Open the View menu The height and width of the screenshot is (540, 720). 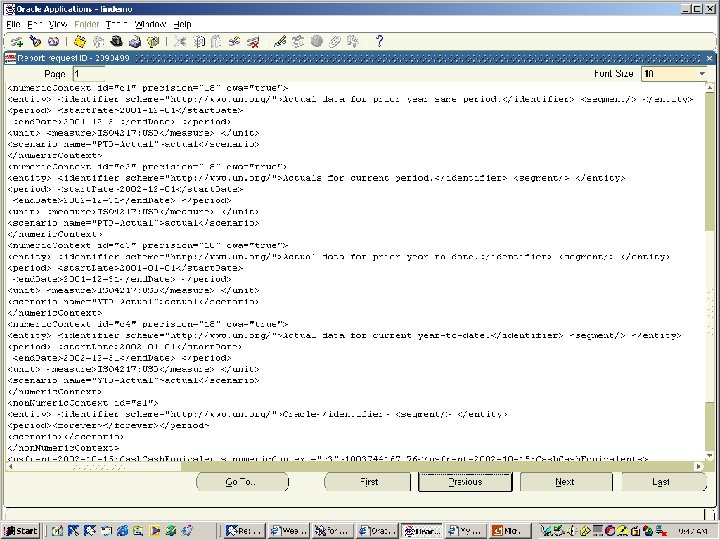[x=58, y=24]
